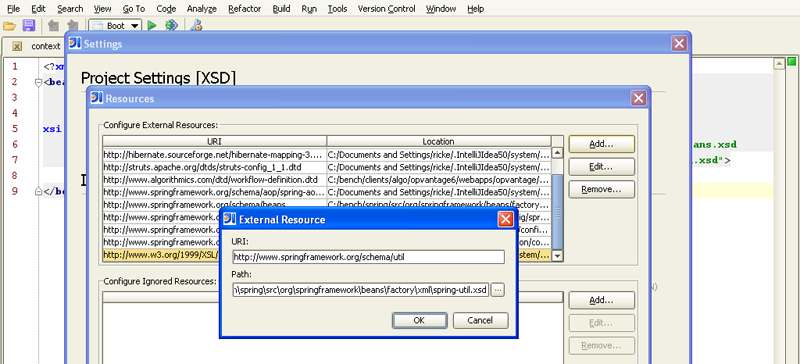The height and width of the screenshot is (364, 800).
Task: Open the Refactor menu
Action: [244, 9]
